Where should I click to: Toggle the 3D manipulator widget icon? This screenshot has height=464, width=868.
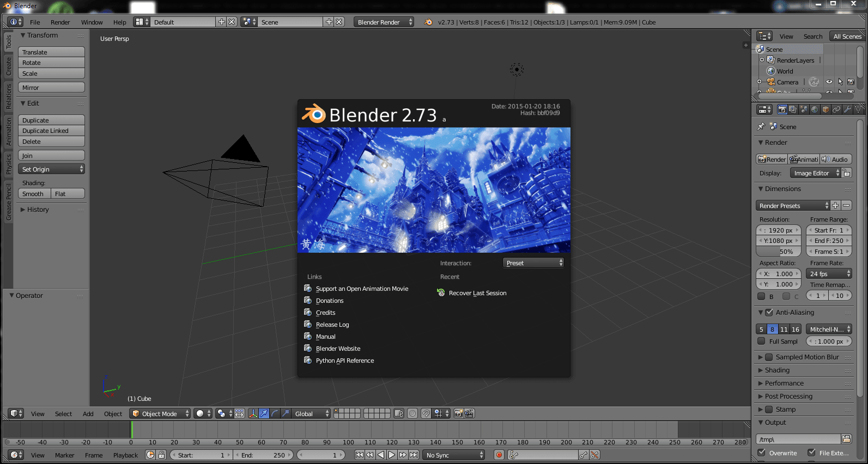click(x=253, y=414)
